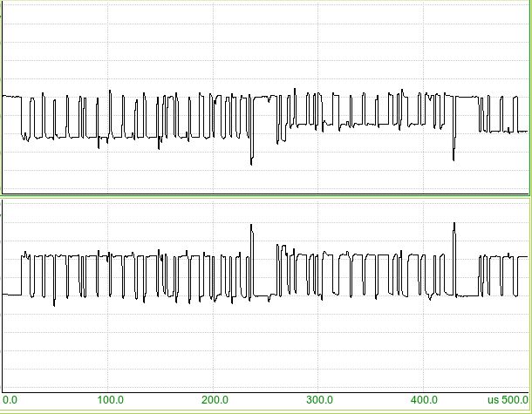This screenshot has height=414, width=532.
Task: Click the 200.0 time axis label
Action: (x=215, y=400)
